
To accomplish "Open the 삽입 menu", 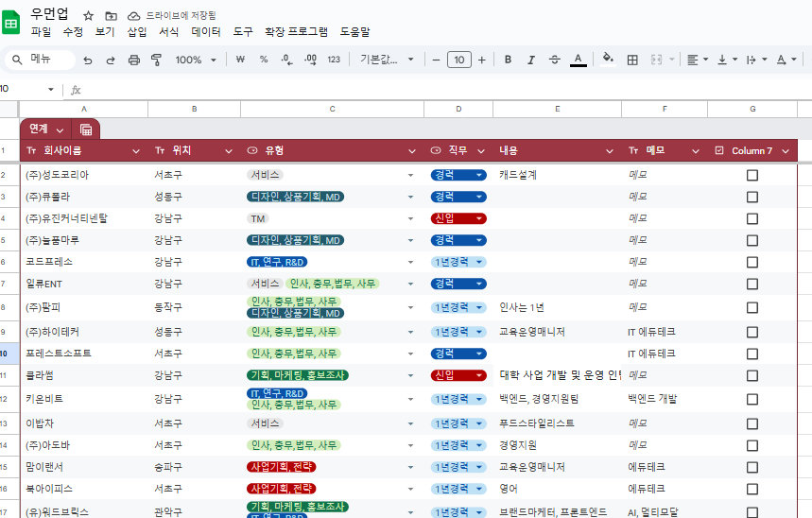I will coord(137,32).
